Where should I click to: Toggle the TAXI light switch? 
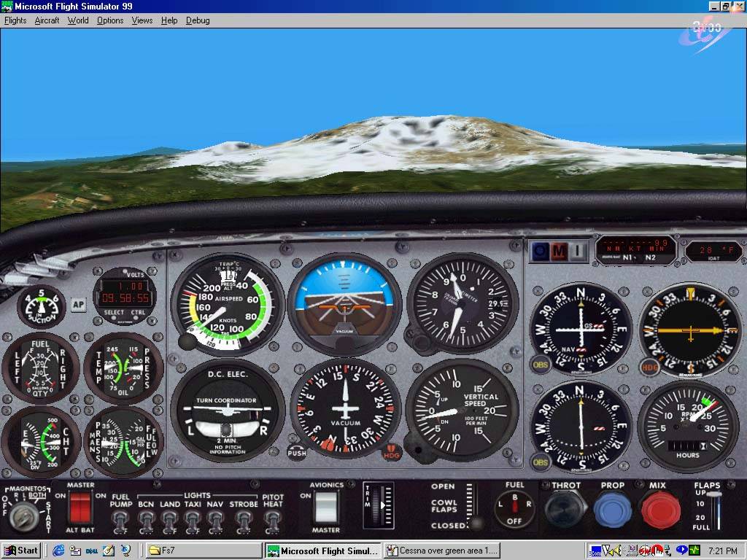pyautogui.click(x=193, y=521)
